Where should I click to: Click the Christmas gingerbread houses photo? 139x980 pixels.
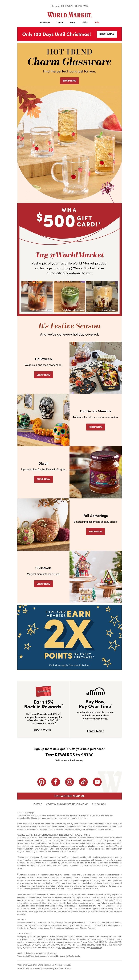(96, 576)
